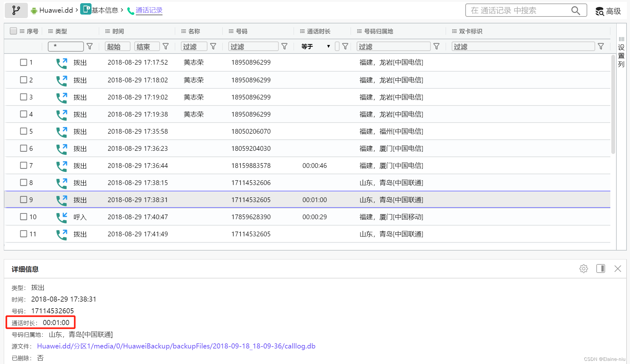Toggle detail panel side layout icon

point(601,269)
